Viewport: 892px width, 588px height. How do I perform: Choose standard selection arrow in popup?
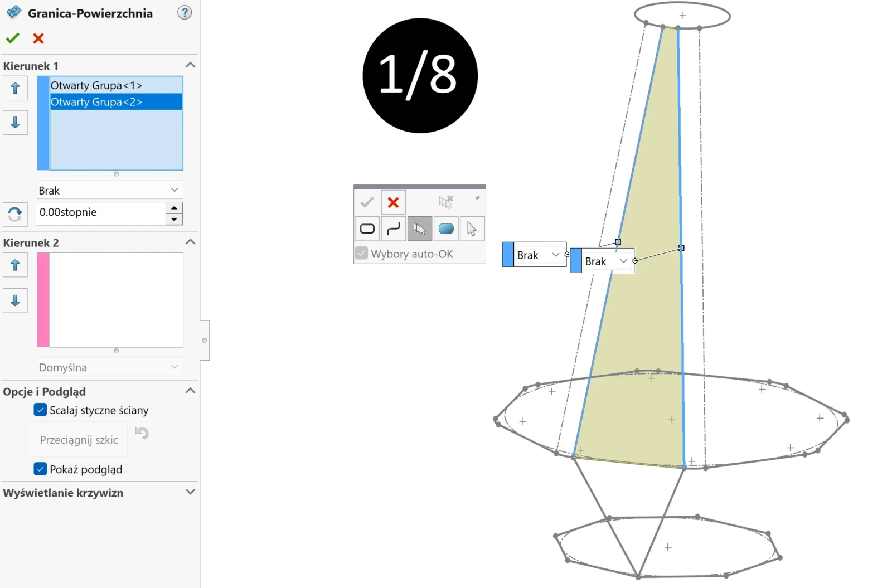click(x=472, y=229)
